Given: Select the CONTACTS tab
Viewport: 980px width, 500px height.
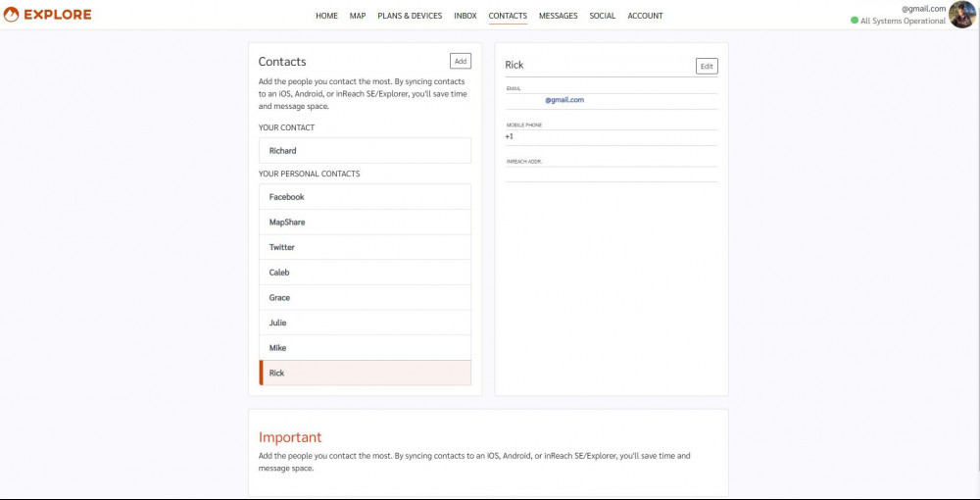Looking at the screenshot, I should [508, 16].
